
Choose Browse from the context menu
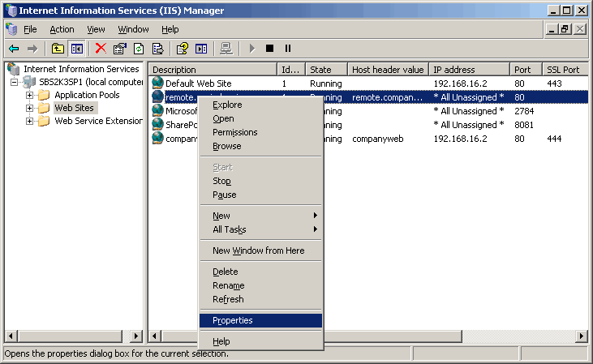click(261, 146)
